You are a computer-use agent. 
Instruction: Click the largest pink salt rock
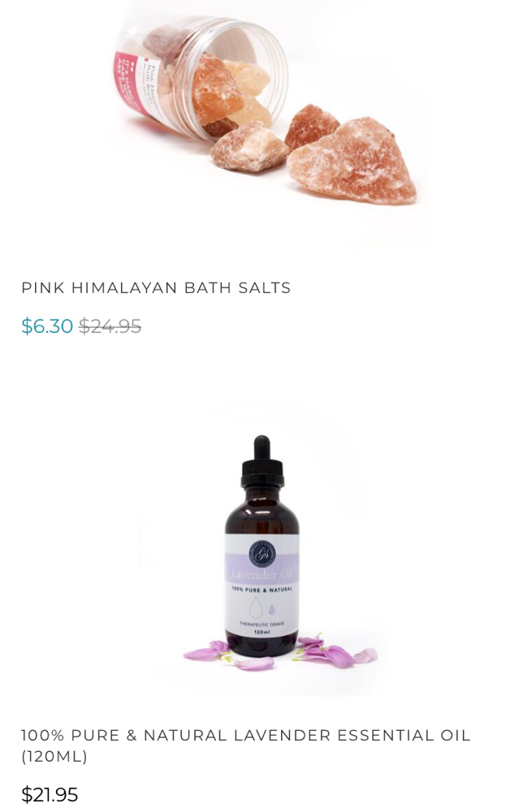(x=352, y=162)
